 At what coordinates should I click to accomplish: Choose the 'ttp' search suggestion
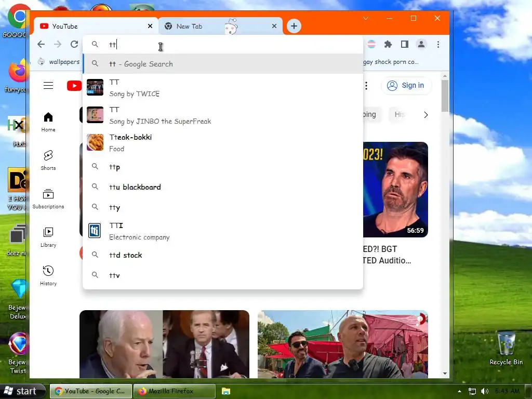pos(223,167)
